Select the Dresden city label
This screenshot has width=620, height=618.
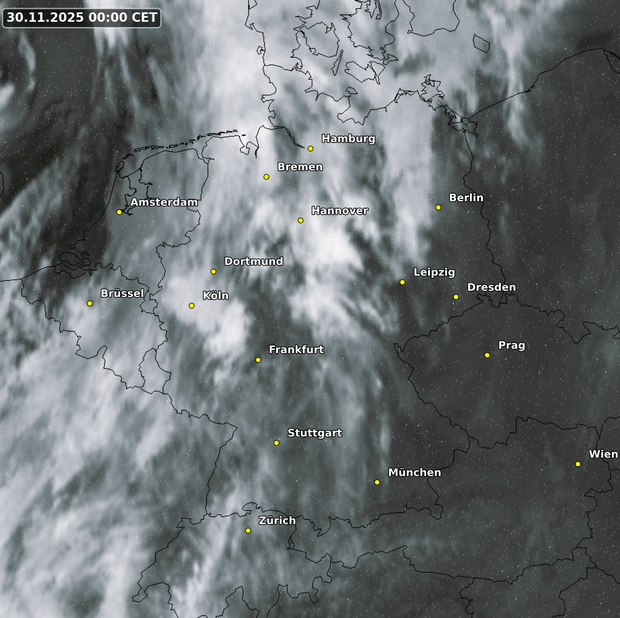coord(491,287)
